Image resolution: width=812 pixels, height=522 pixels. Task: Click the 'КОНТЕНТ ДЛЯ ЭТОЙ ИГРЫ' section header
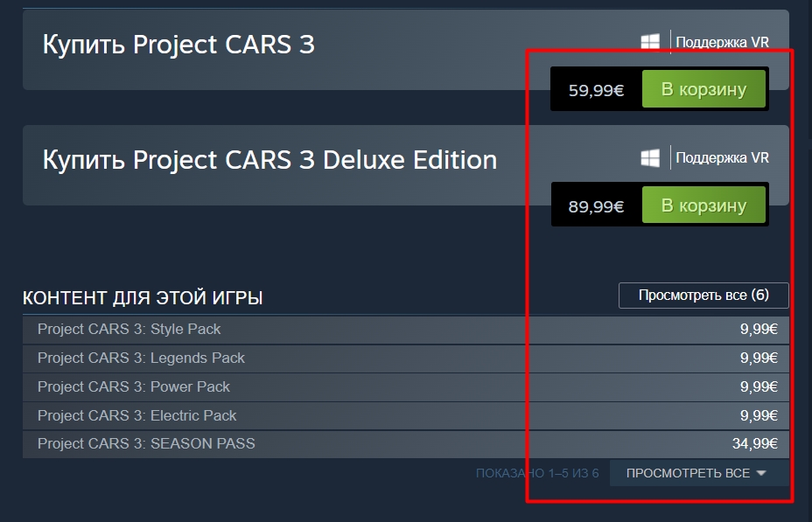[143, 298]
